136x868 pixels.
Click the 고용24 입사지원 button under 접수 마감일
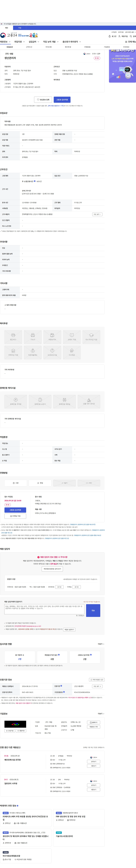[15, 510]
